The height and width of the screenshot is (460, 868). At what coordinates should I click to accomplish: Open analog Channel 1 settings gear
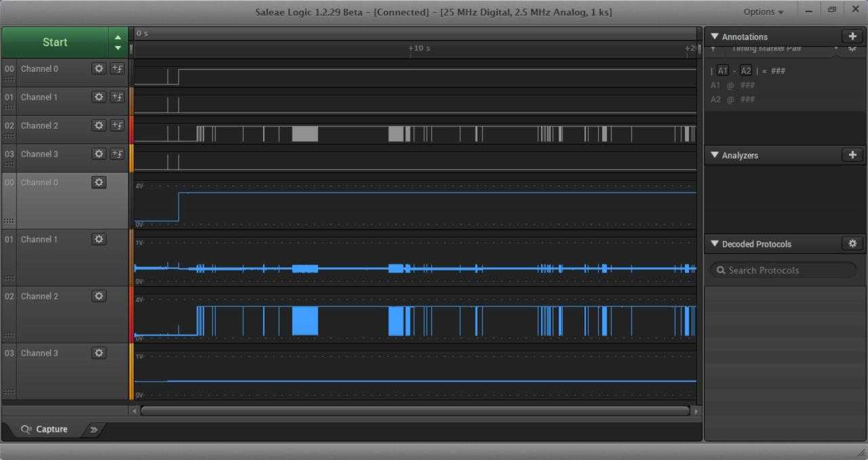point(99,239)
